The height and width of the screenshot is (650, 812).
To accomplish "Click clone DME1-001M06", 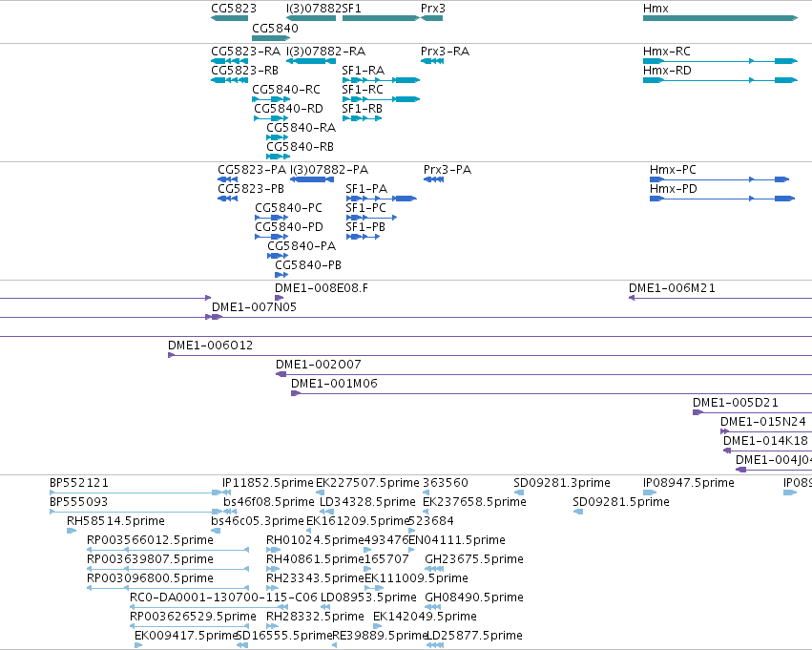I will coord(552,393).
